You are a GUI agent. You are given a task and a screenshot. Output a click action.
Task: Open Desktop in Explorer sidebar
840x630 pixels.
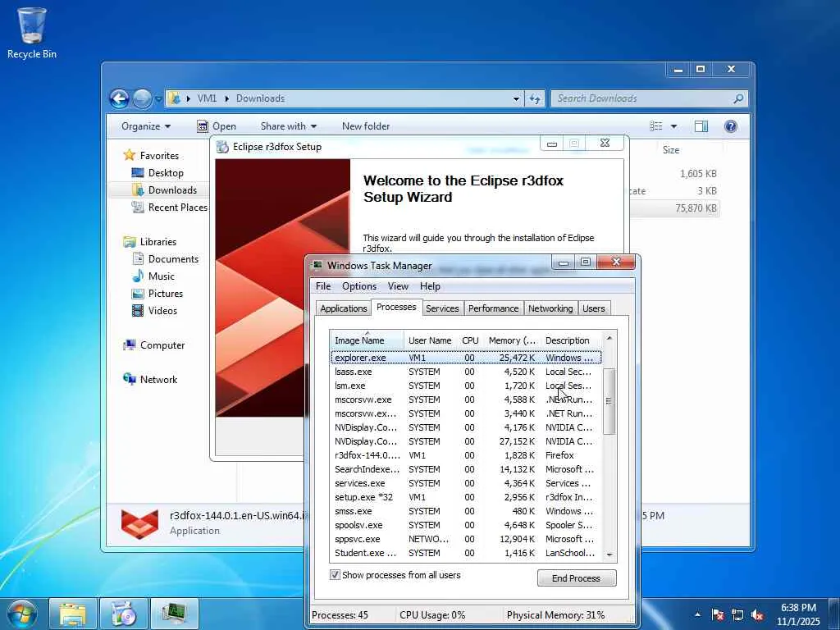click(166, 173)
